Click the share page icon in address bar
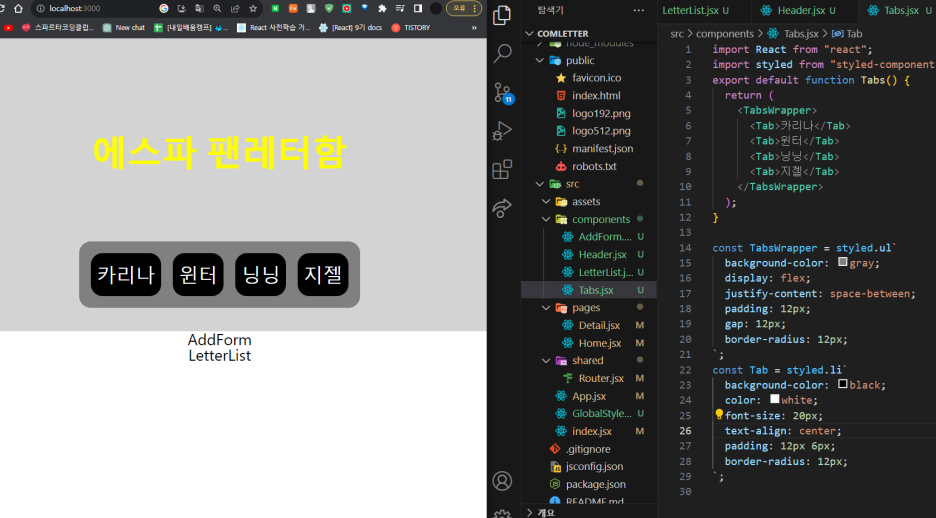936x518 pixels. click(235, 8)
